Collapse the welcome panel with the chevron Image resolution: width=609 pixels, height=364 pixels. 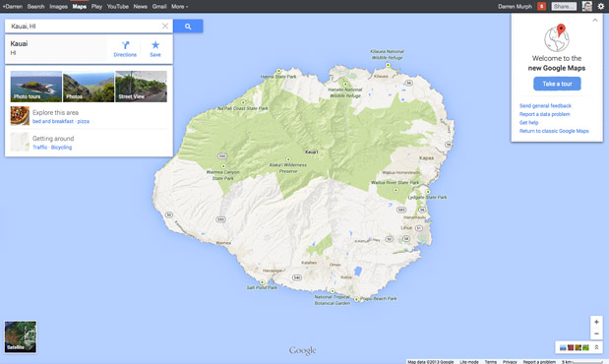tap(595, 20)
